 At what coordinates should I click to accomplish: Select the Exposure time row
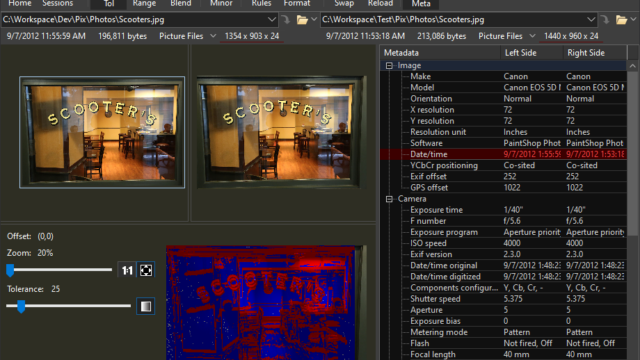pyautogui.click(x=504, y=210)
